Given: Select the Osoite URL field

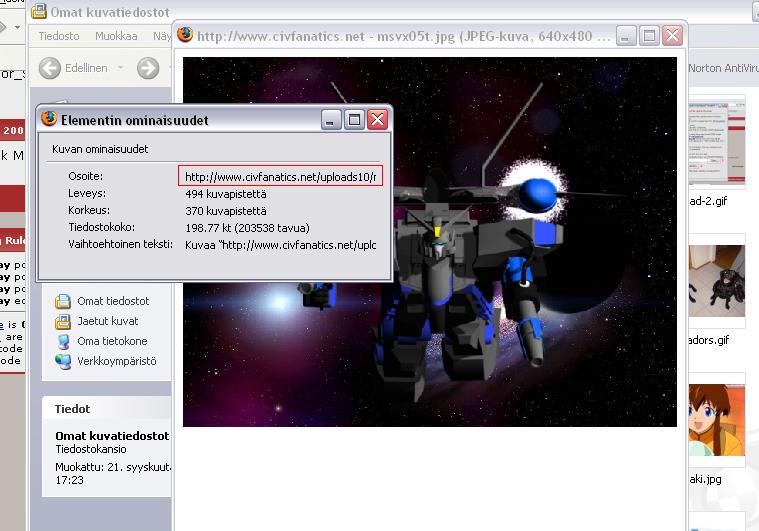Looking at the screenshot, I should click(x=280, y=177).
